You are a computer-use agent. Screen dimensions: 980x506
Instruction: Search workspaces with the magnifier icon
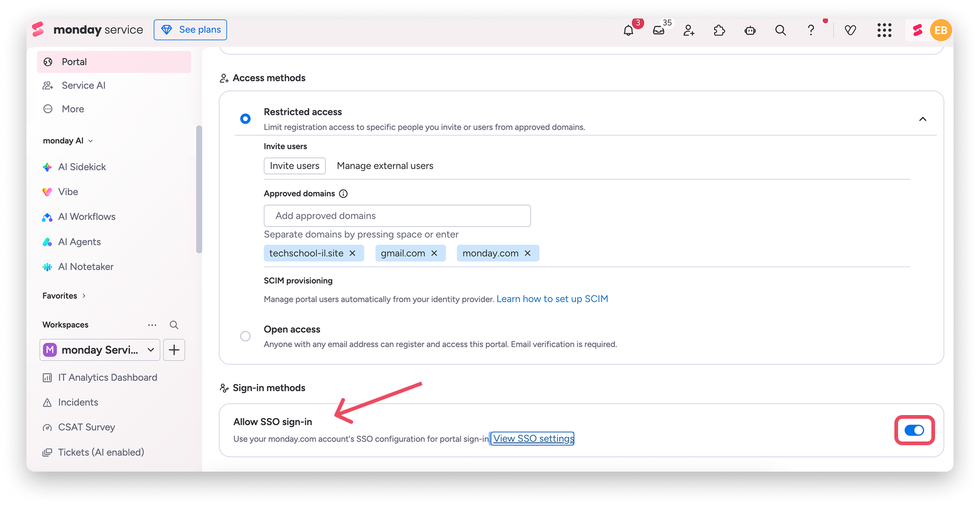[x=174, y=325]
